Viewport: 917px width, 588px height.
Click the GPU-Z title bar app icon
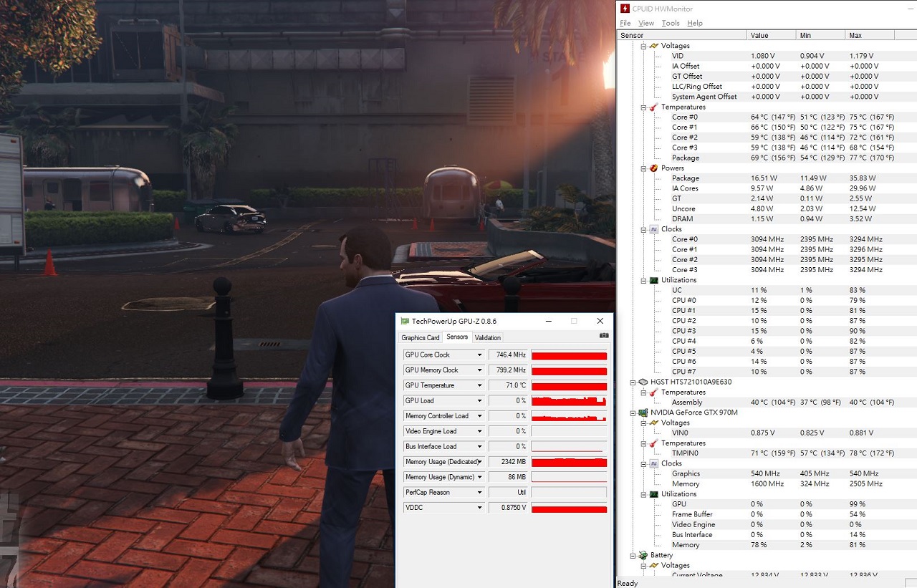click(405, 321)
